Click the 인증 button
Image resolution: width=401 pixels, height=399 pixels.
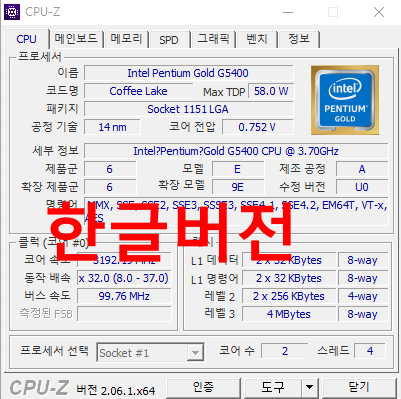203,388
